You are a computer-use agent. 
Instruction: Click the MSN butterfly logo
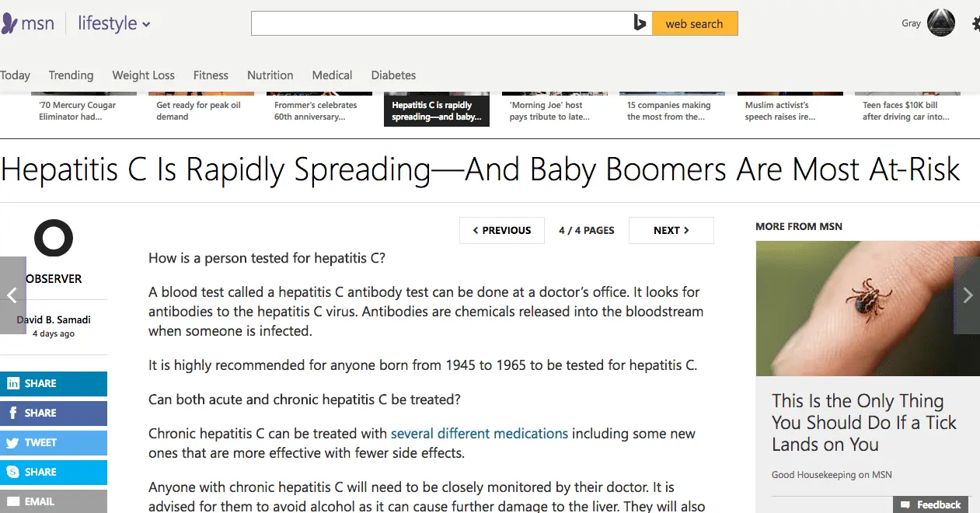(x=9, y=23)
